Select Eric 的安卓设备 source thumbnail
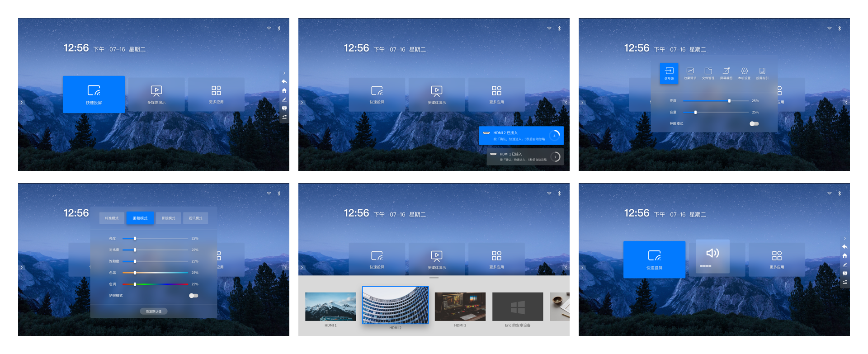868x354 pixels. [518, 307]
